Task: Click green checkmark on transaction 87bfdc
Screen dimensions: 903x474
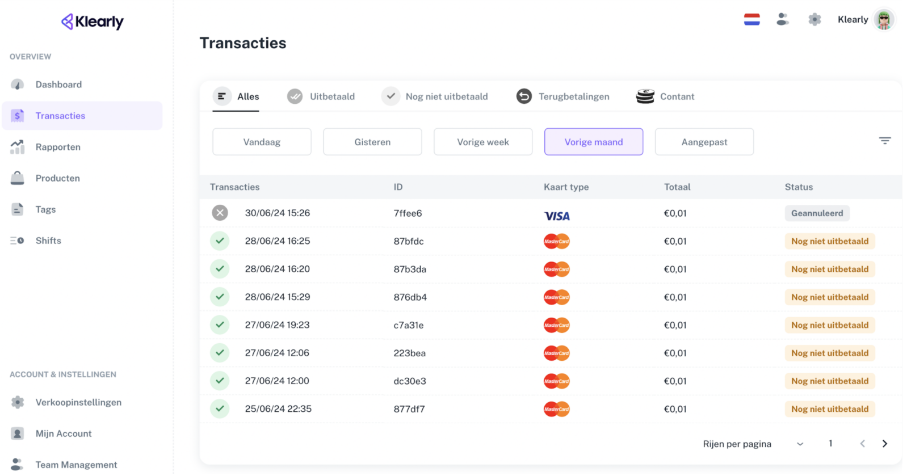Action: coord(220,241)
